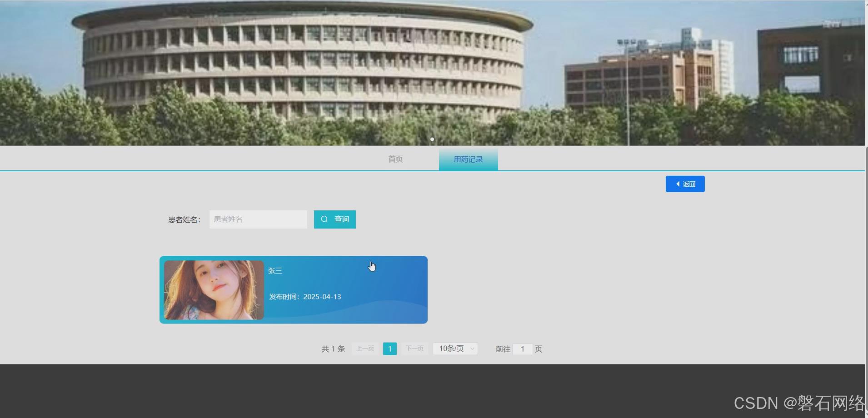Viewport: 868px width, 418px height.
Task: Click the 返回 back button
Action: coord(685,184)
